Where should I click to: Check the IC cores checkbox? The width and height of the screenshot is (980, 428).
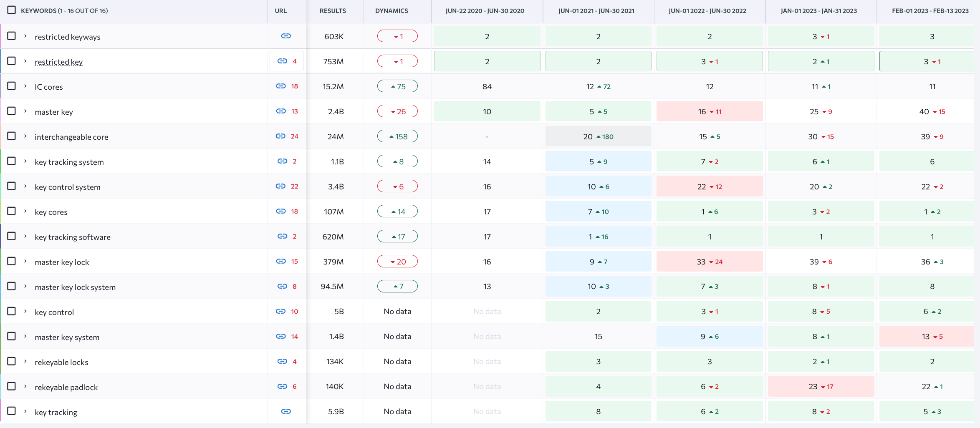point(12,86)
